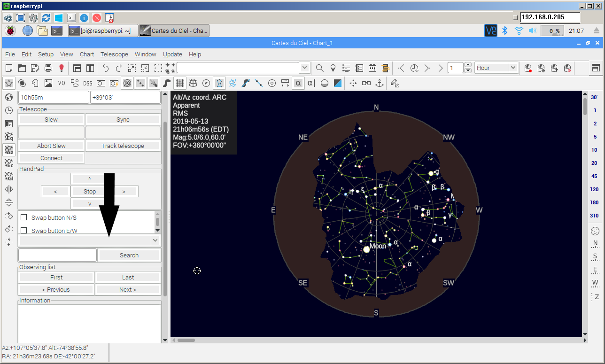Click the printer icon in toolbar
The width and height of the screenshot is (605, 364).
(48, 68)
